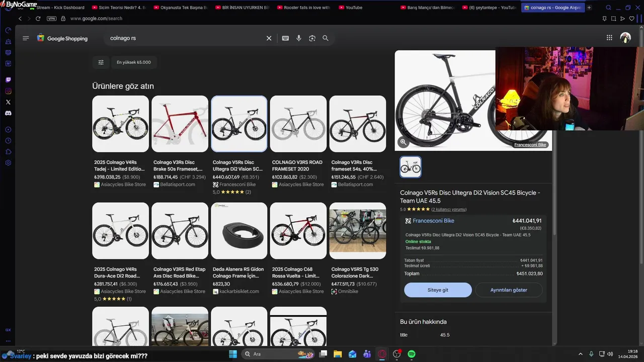Screen dimensions: 644x362
Task: Open the red Colnago V3Rs Disc Brake frameset
Action: [180, 141]
